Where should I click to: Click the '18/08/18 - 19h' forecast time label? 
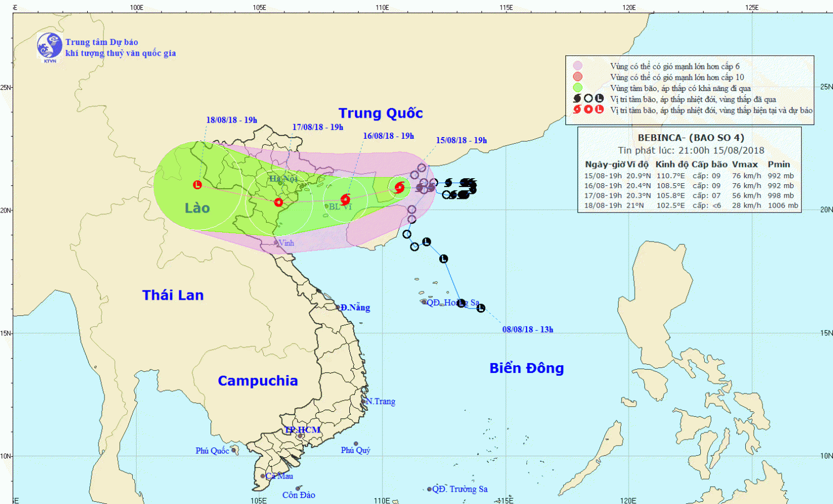tap(232, 120)
